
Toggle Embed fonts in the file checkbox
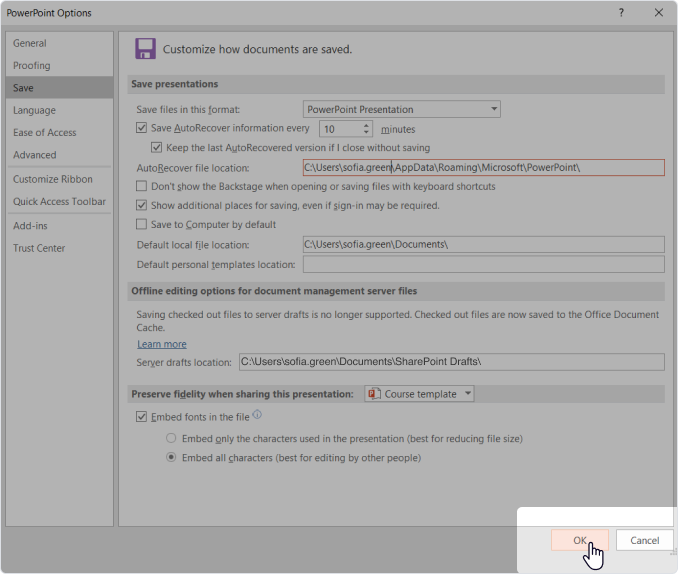pyautogui.click(x=141, y=417)
